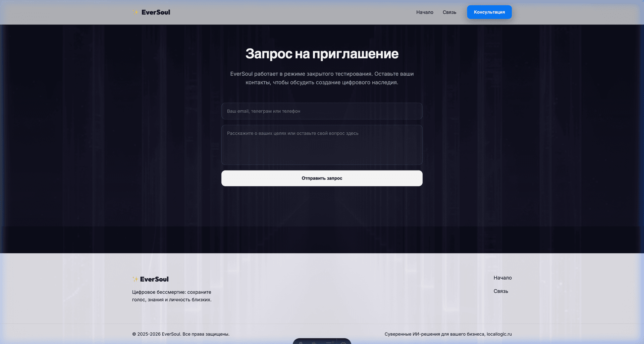Click the 2025-2026 EverSoul copyright notice
The image size is (644, 344).
point(181,334)
